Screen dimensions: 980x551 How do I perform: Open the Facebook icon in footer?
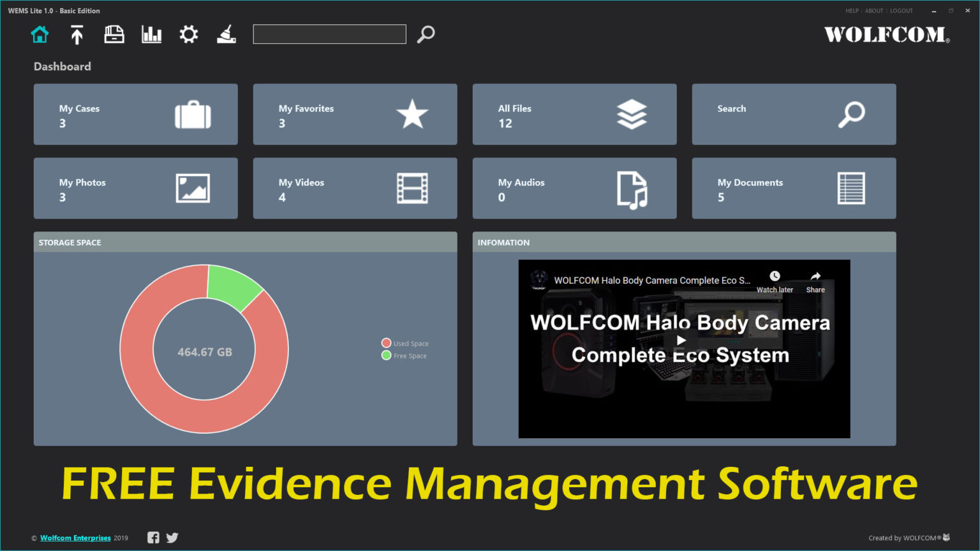(x=153, y=538)
